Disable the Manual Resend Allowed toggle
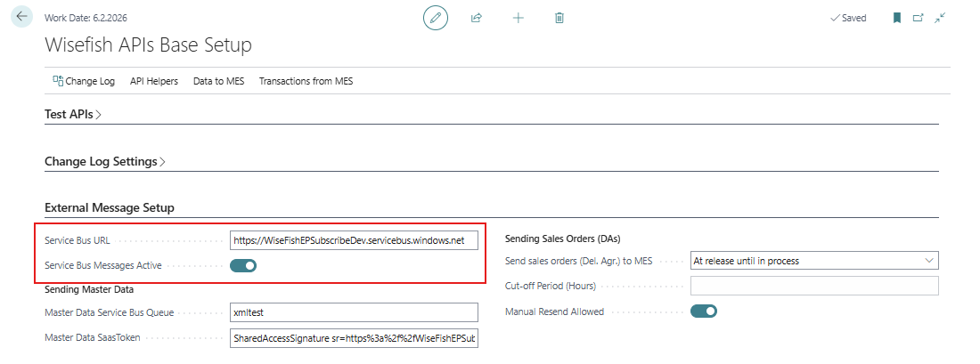 [704, 311]
